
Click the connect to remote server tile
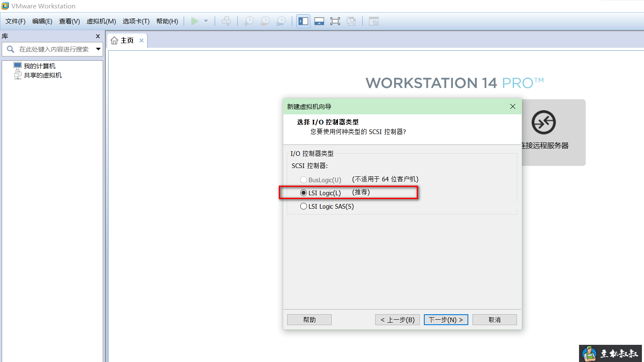click(x=553, y=132)
